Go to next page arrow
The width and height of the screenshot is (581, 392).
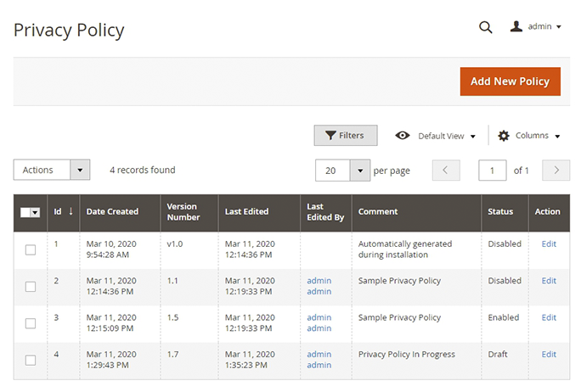(x=556, y=171)
